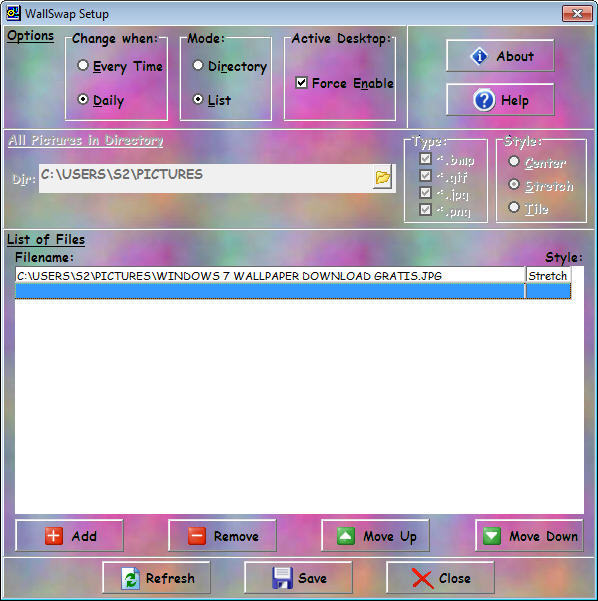Toggle the *.png type checkbox

426,210
